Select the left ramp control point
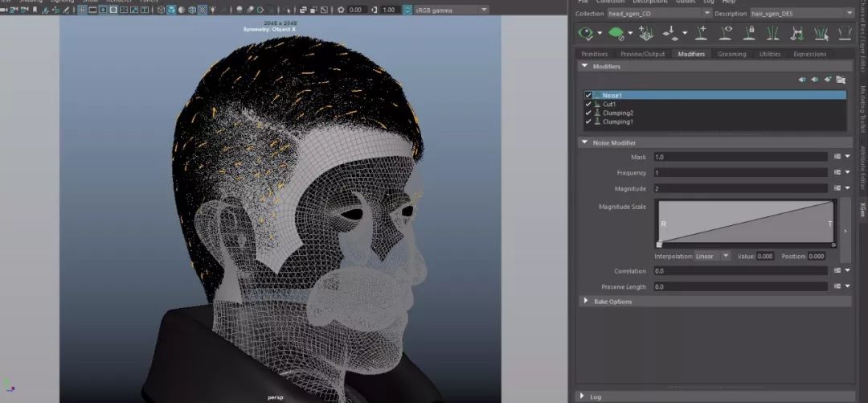868x403 pixels. coord(659,245)
